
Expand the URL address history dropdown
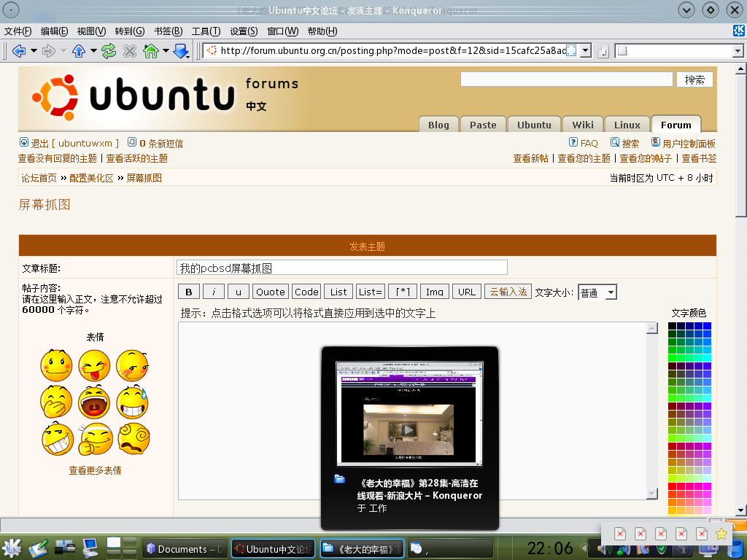click(586, 50)
